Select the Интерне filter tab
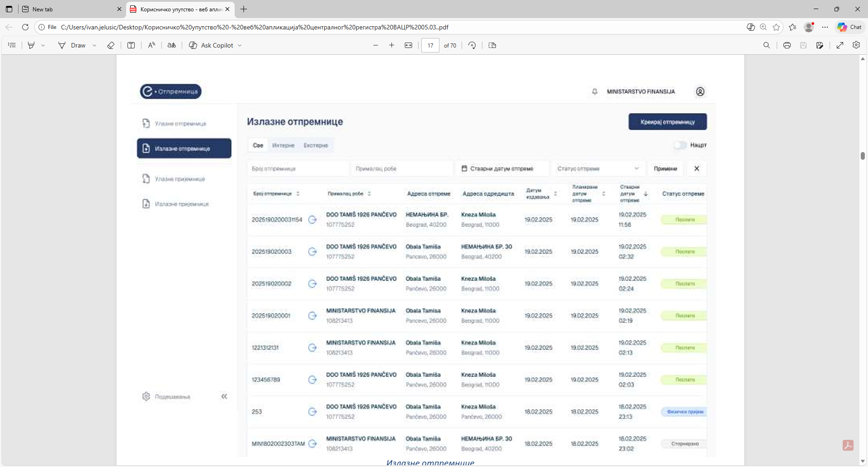This screenshot has height=467, width=868. [283, 145]
